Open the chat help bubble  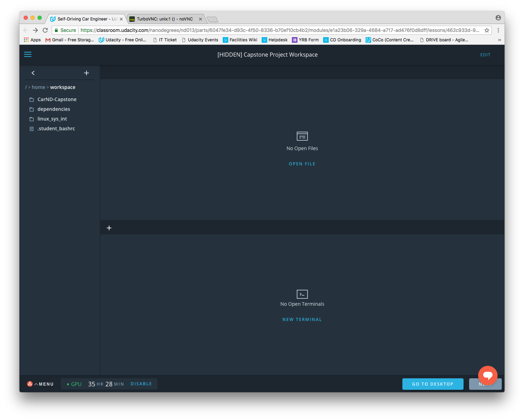pos(488,376)
